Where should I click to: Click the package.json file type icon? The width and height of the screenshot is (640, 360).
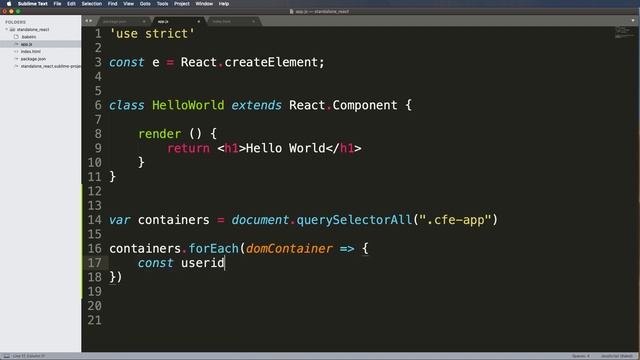(16, 59)
